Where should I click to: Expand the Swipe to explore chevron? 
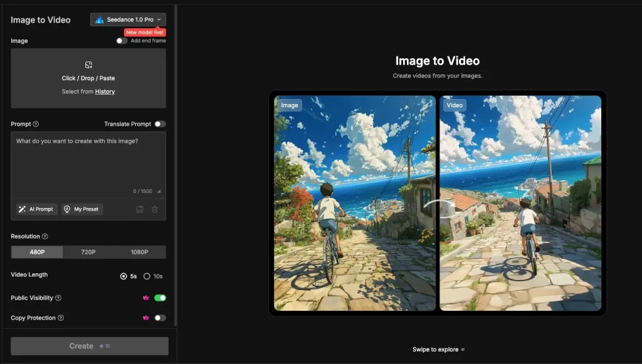pyautogui.click(x=462, y=350)
